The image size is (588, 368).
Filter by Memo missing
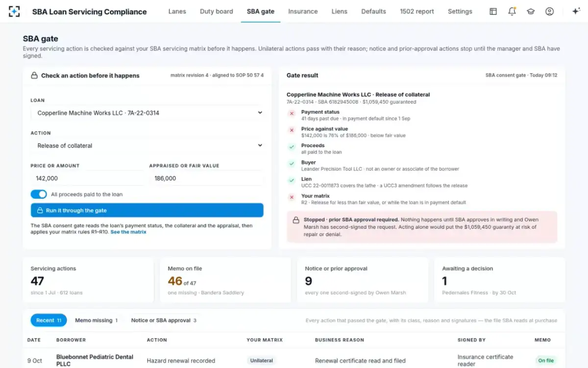[x=96, y=320]
